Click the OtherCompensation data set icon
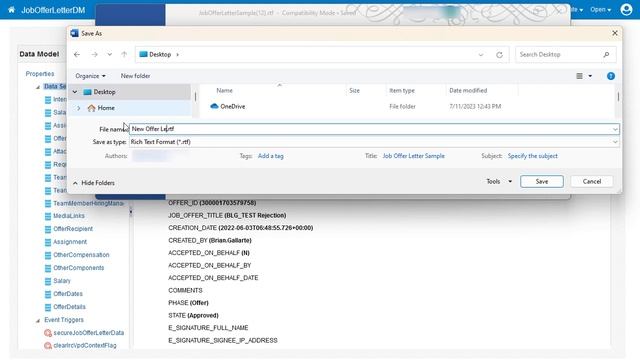Image resolution: width=640 pixels, height=360 pixels. click(x=48, y=255)
